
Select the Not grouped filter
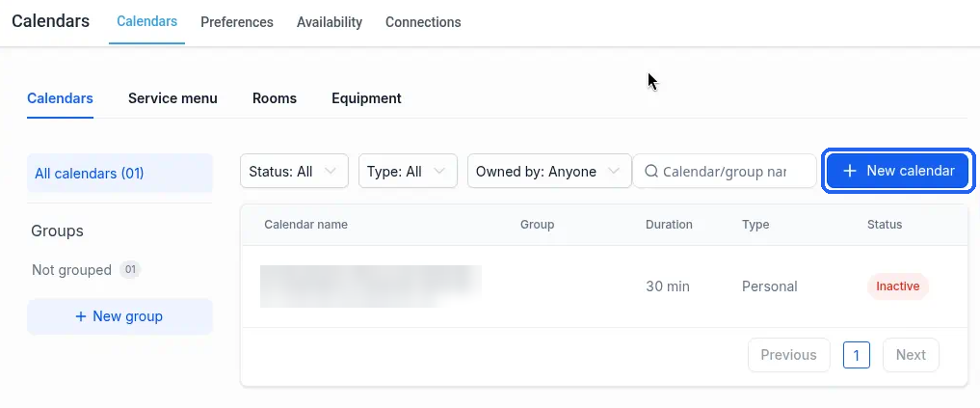coord(86,270)
